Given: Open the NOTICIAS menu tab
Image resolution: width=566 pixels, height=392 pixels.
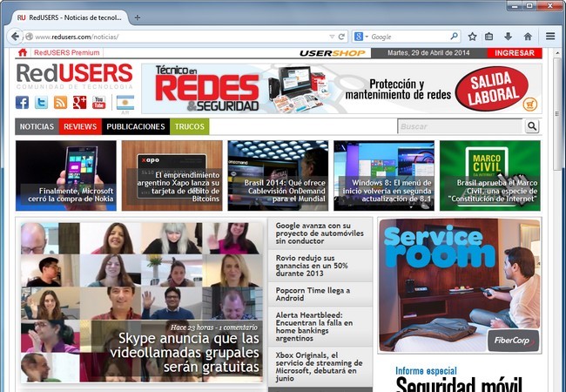Looking at the screenshot, I should (x=37, y=126).
